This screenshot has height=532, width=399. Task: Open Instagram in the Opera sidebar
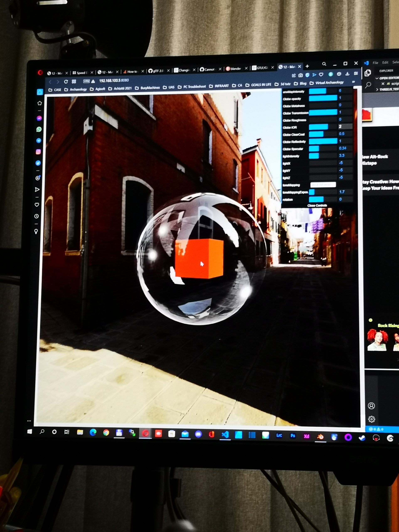pos(38,152)
